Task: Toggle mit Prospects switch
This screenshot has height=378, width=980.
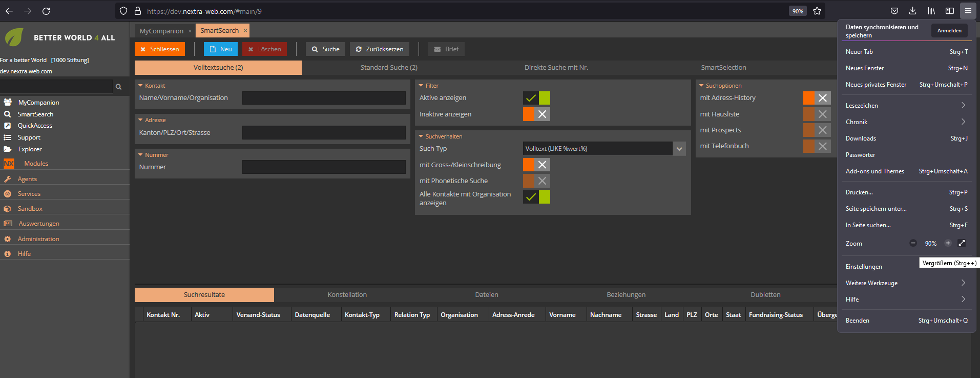Action: point(817,130)
